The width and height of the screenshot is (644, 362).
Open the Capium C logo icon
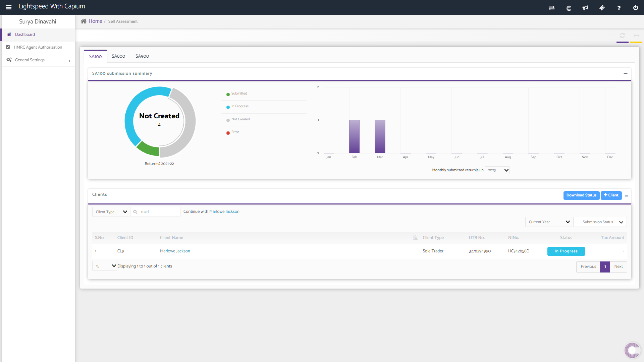point(569,8)
